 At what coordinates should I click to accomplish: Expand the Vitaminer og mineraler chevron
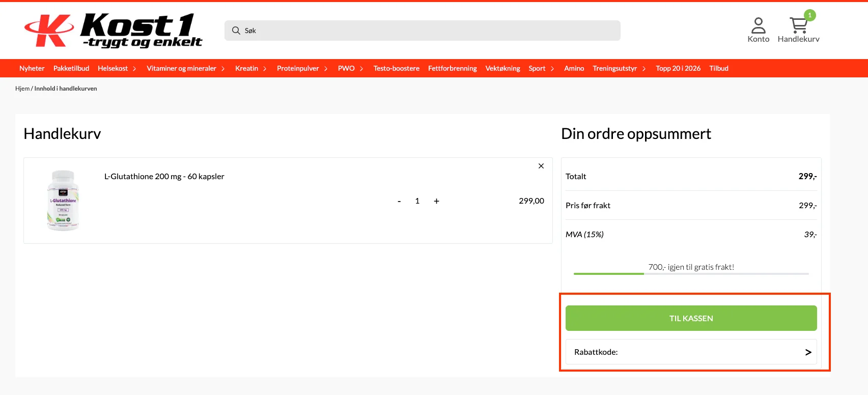point(223,69)
